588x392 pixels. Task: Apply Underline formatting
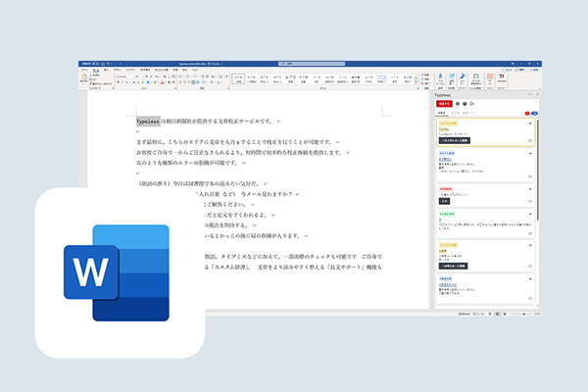click(126, 82)
